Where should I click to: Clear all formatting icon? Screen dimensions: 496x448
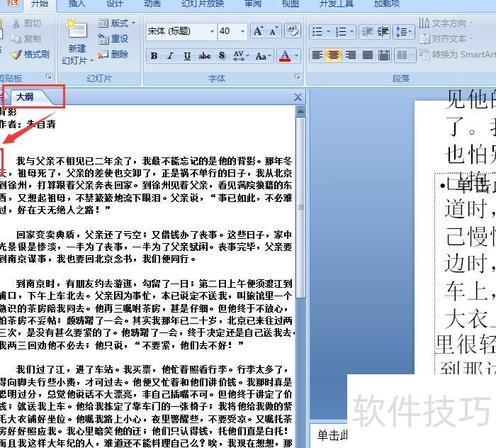tap(292, 31)
